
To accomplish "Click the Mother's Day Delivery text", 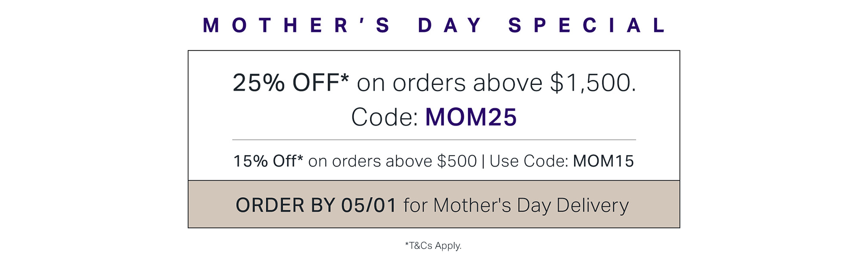I will [531, 205].
